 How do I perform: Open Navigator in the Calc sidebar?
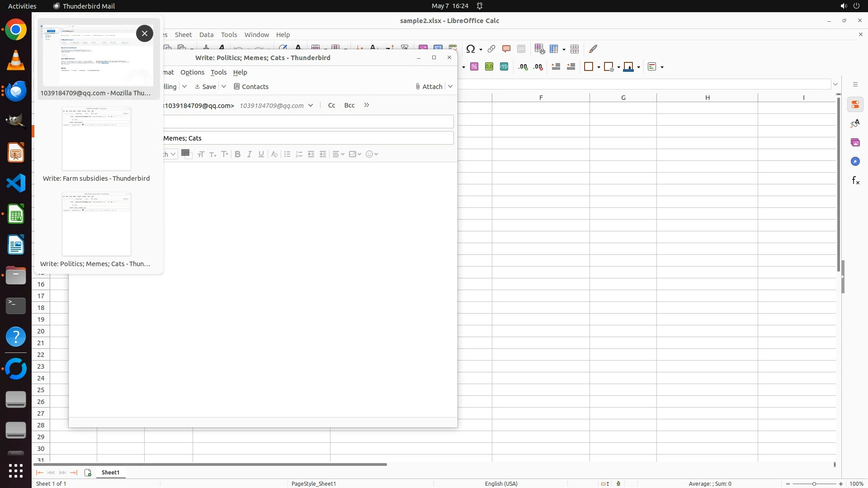tap(855, 162)
